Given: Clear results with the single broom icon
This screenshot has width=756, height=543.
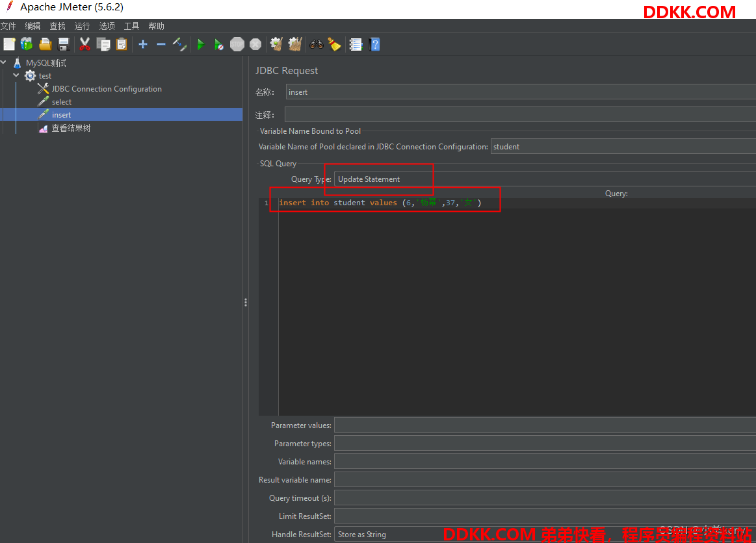Looking at the screenshot, I should click(276, 44).
